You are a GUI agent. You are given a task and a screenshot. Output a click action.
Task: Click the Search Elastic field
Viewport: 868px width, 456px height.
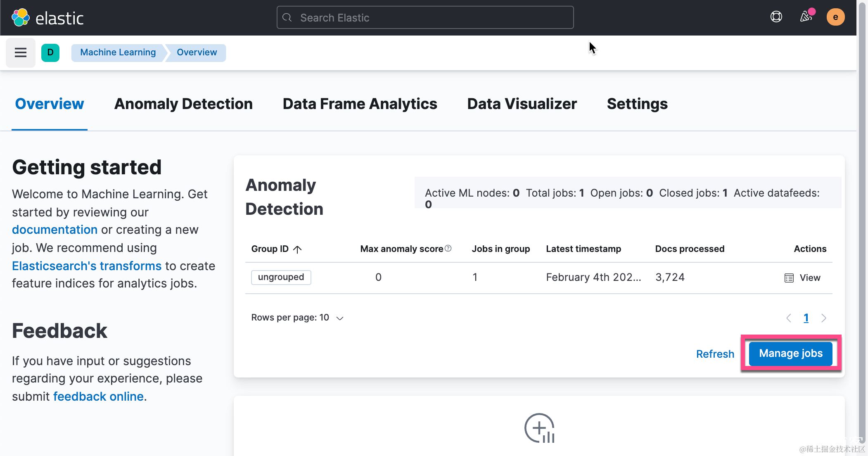pyautogui.click(x=425, y=17)
